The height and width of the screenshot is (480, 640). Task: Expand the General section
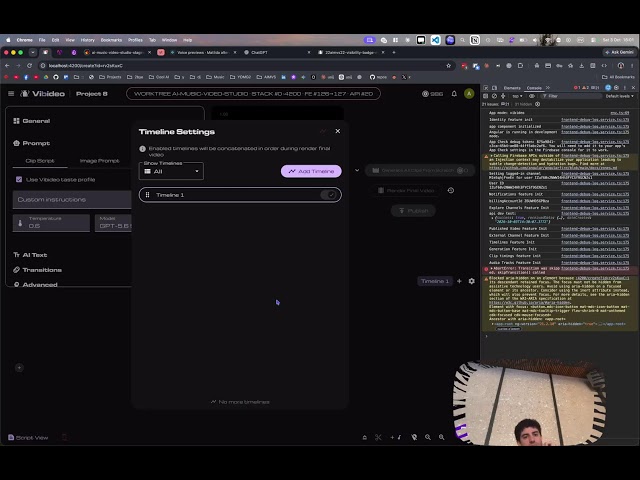pyautogui.click(x=32, y=121)
